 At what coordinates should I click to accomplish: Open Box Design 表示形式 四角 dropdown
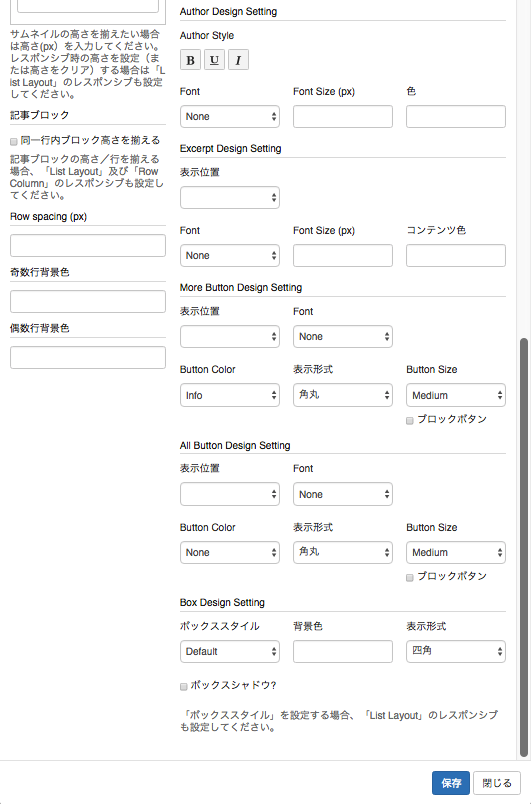point(456,651)
